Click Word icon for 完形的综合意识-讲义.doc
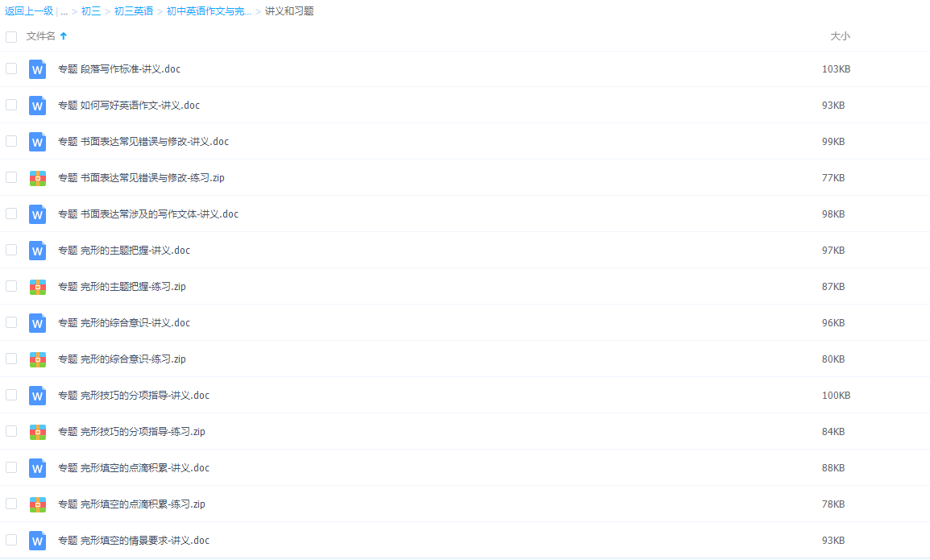Screen dimensions: 930x560 tap(37, 323)
